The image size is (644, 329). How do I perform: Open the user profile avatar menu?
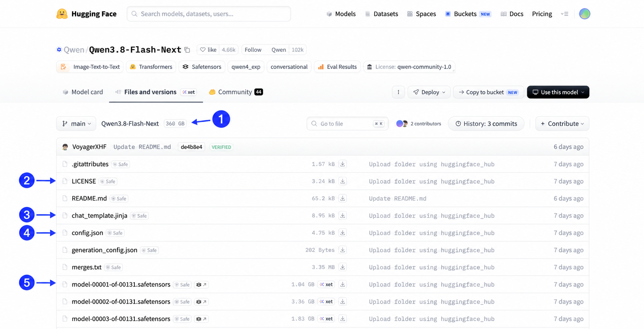[x=585, y=14]
